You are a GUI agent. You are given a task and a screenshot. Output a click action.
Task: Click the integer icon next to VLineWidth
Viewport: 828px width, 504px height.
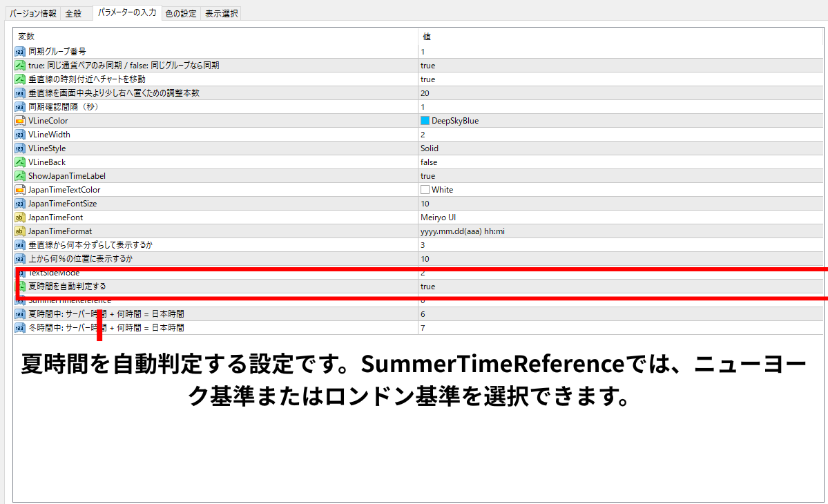click(x=20, y=135)
